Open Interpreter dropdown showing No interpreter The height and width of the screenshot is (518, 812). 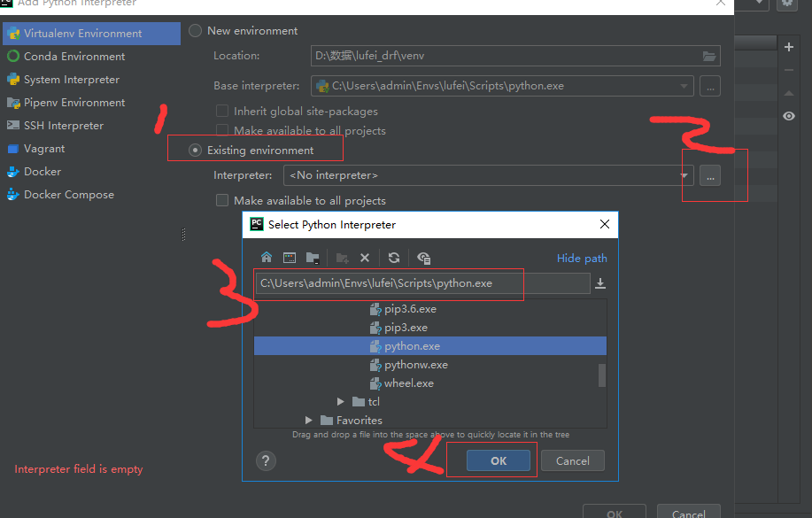point(684,175)
